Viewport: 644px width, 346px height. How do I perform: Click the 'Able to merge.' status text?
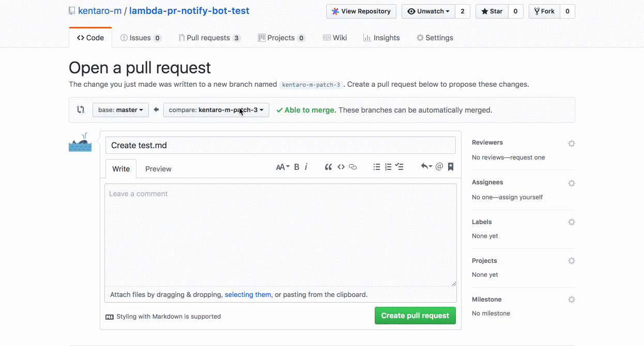pyautogui.click(x=310, y=110)
